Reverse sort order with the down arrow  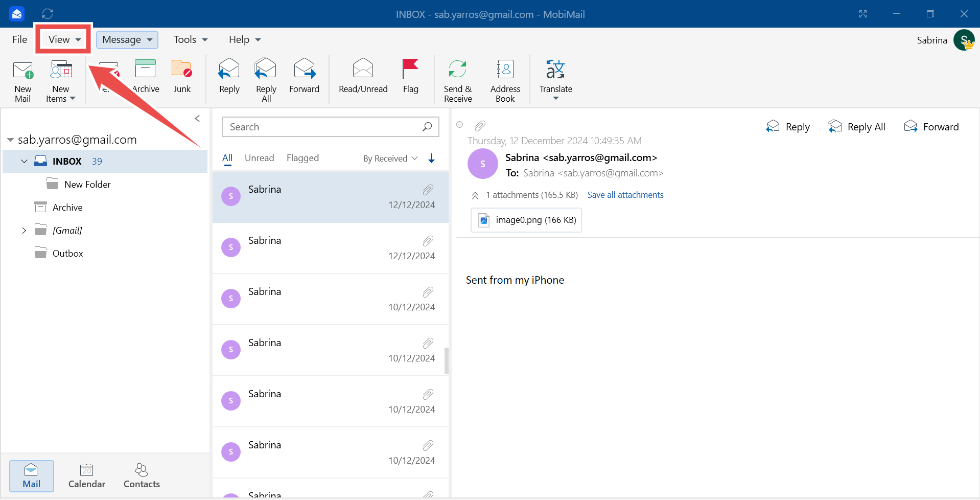(x=432, y=158)
